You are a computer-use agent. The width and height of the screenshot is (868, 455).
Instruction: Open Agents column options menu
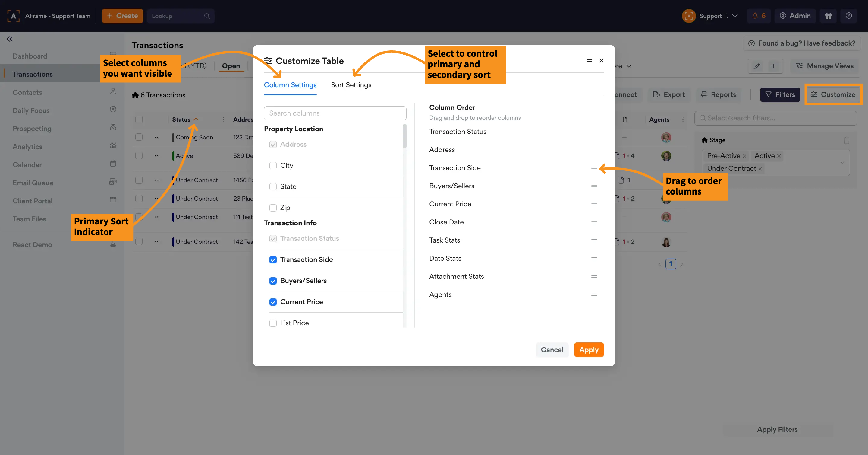[x=683, y=119]
